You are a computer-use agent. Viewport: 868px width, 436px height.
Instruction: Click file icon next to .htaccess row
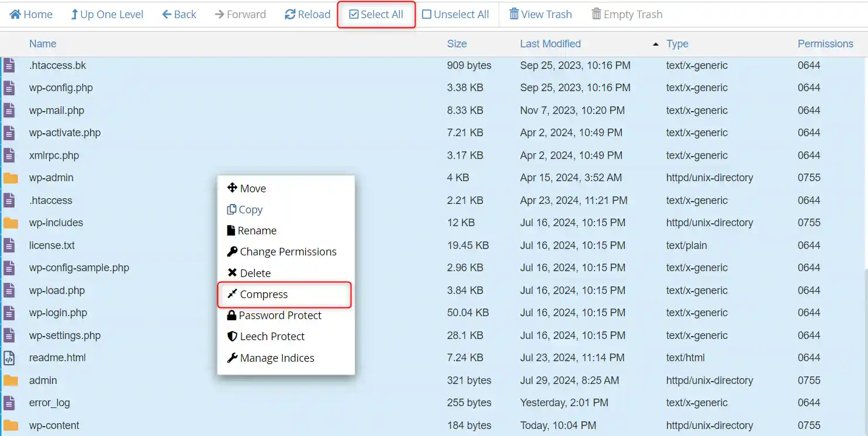(x=9, y=200)
